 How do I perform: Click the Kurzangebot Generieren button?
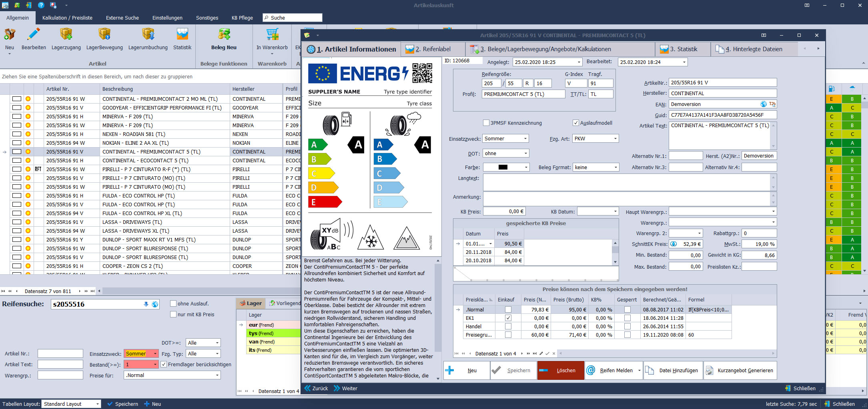tap(740, 370)
